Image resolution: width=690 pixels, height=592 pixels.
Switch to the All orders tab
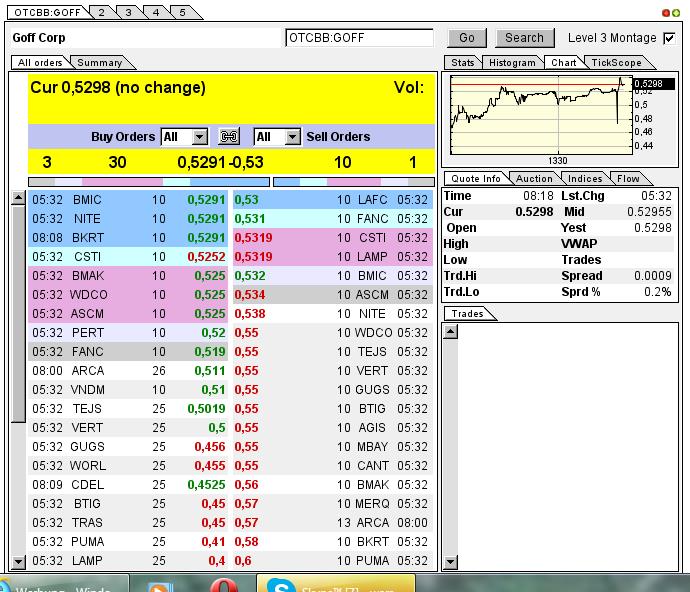point(40,63)
